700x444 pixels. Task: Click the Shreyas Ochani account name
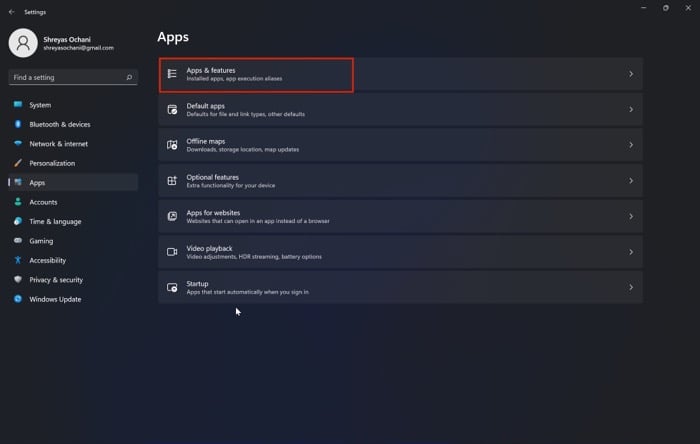pyautogui.click(x=67, y=39)
